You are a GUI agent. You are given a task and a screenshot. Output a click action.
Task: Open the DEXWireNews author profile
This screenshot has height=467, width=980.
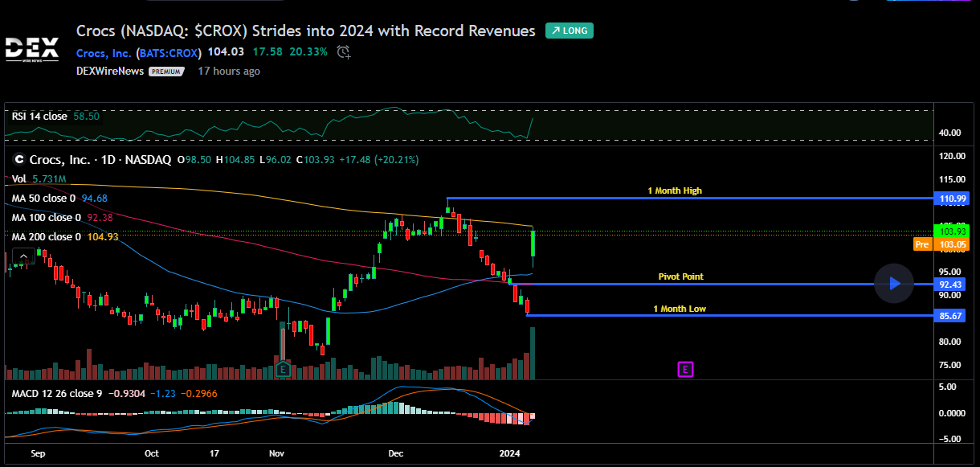[110, 72]
